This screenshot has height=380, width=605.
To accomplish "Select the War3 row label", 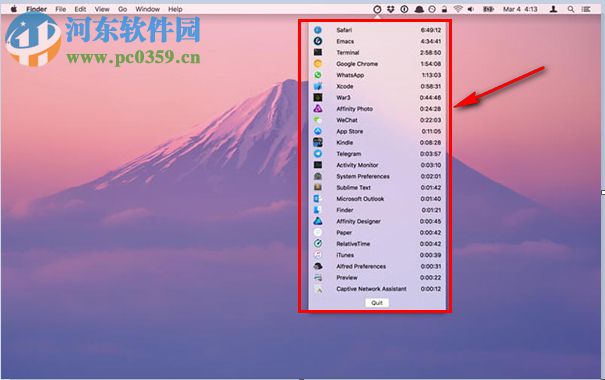I will coord(343,98).
